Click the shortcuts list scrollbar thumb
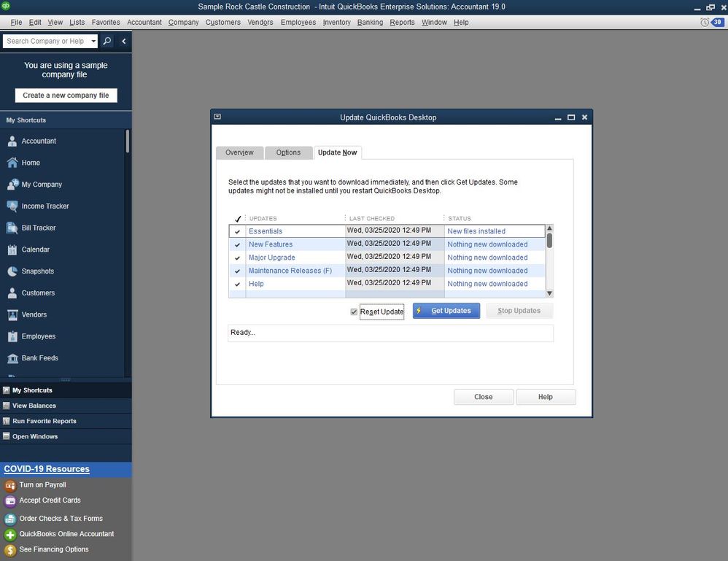This screenshot has width=728, height=561. [x=128, y=142]
